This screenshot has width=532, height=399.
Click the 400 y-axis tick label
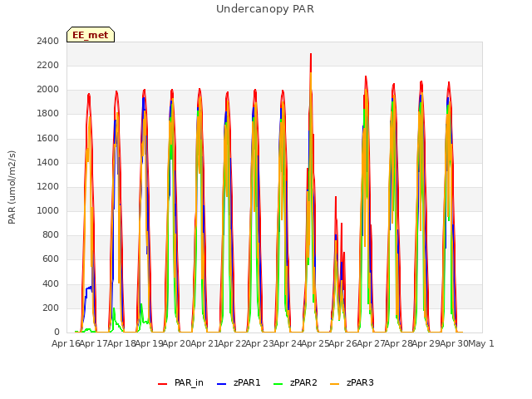click(x=51, y=283)
